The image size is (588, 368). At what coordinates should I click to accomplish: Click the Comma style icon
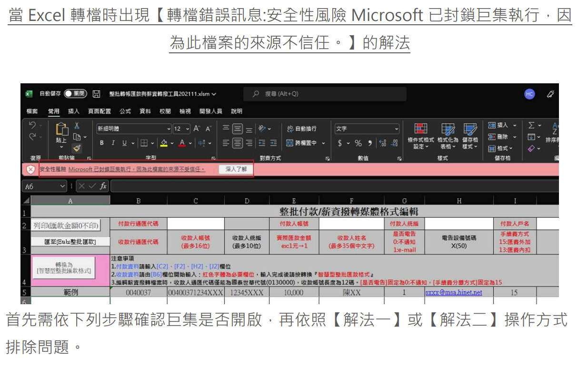369,143
